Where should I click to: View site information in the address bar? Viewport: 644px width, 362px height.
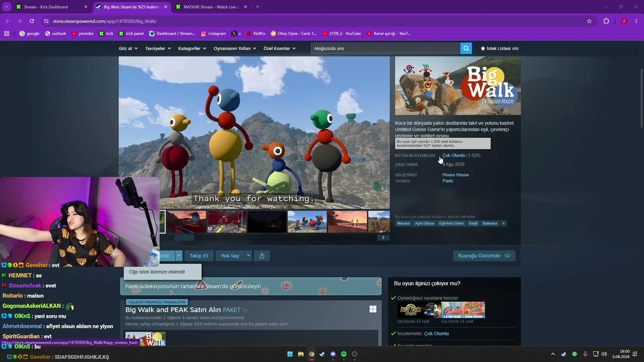[x=46, y=21]
